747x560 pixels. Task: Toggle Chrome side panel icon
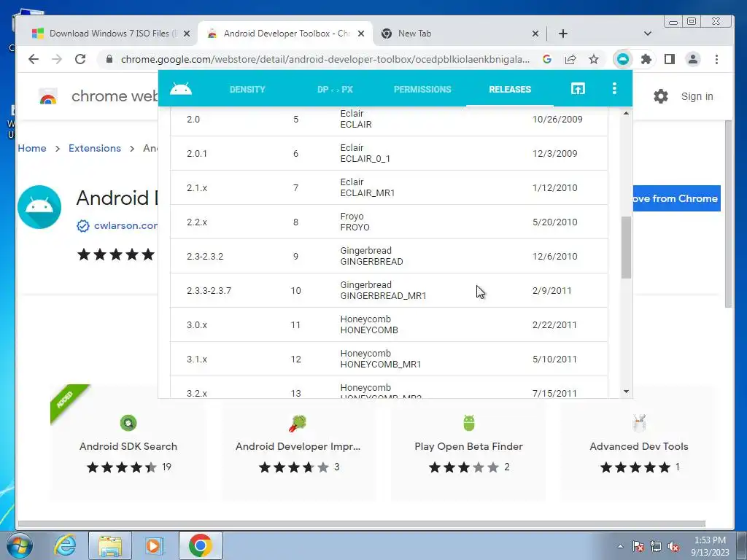pos(670,60)
